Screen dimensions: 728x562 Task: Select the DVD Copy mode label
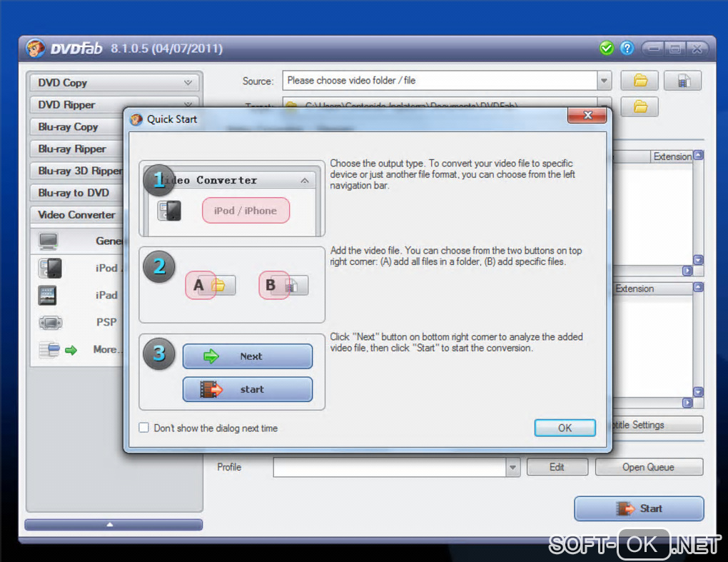tap(62, 83)
